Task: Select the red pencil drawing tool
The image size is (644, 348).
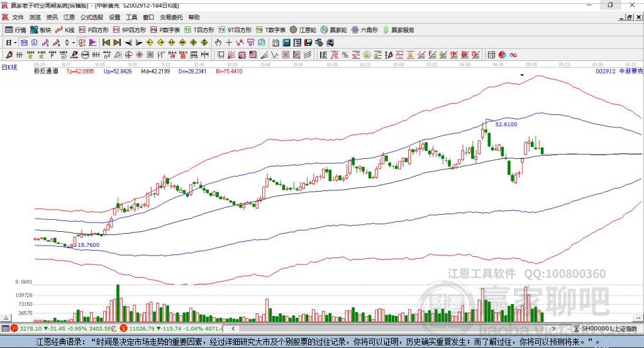Action: click(9, 55)
